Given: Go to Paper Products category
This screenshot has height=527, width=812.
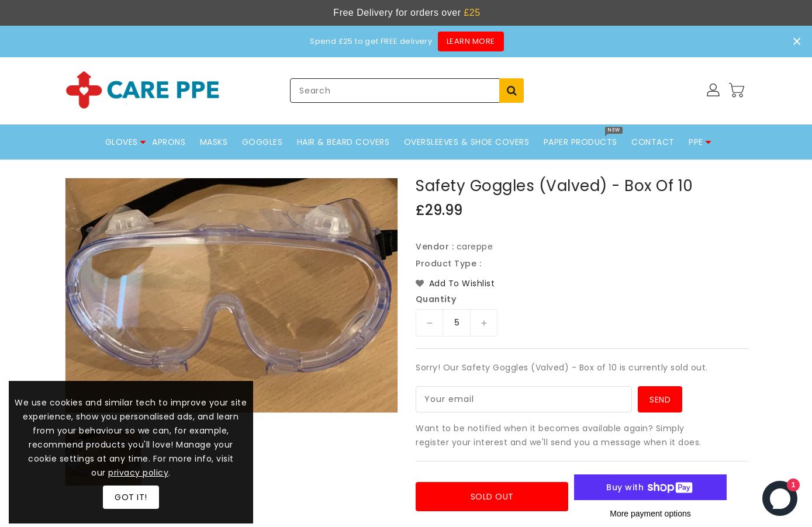Looking at the screenshot, I should point(580,142).
